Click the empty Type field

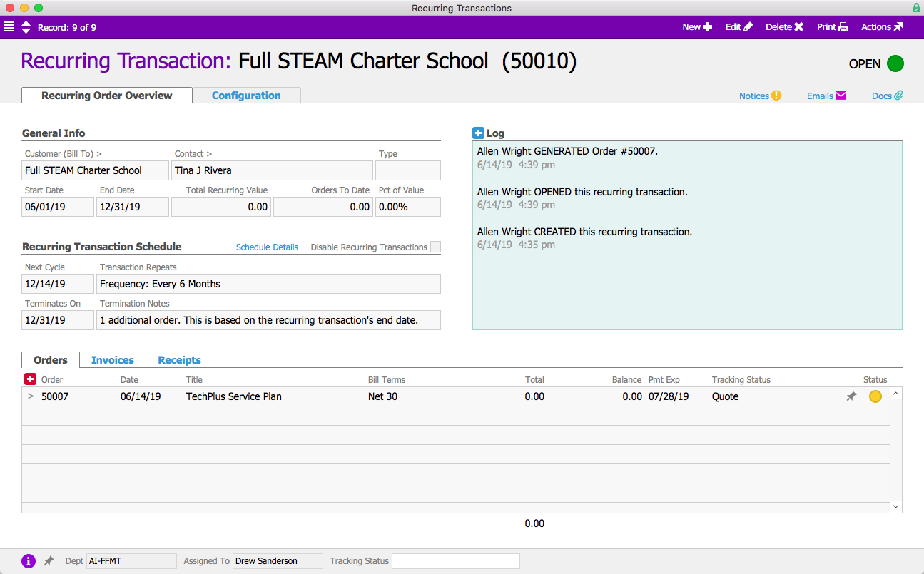point(408,170)
